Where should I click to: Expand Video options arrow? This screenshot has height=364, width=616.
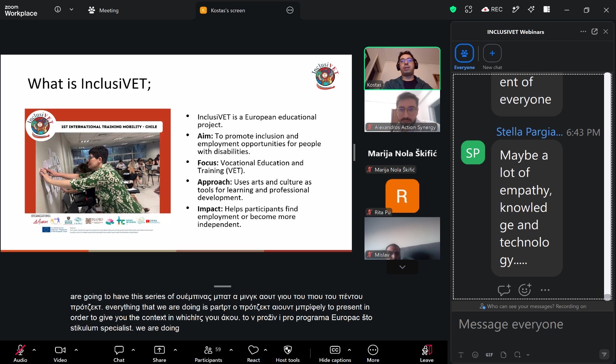point(76,350)
